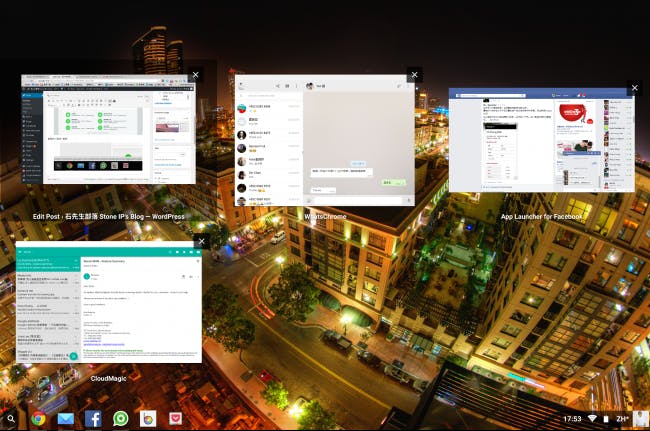Open the launcher search magnifier icon
This screenshot has height=431, width=650.
coord(11,419)
